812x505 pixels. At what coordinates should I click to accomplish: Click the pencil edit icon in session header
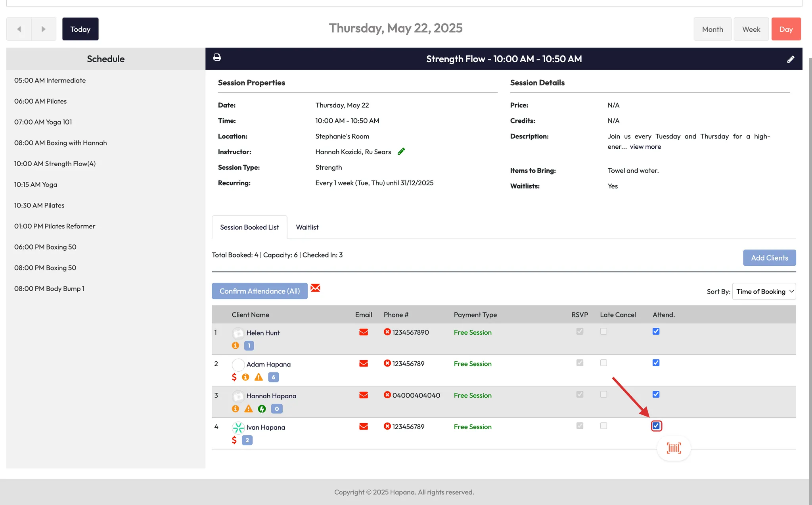[791, 59]
